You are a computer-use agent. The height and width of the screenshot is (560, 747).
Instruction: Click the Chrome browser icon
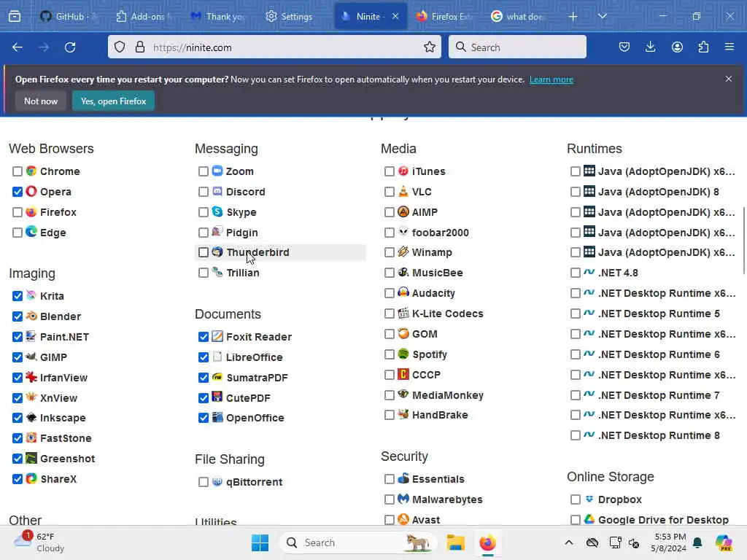click(x=31, y=171)
